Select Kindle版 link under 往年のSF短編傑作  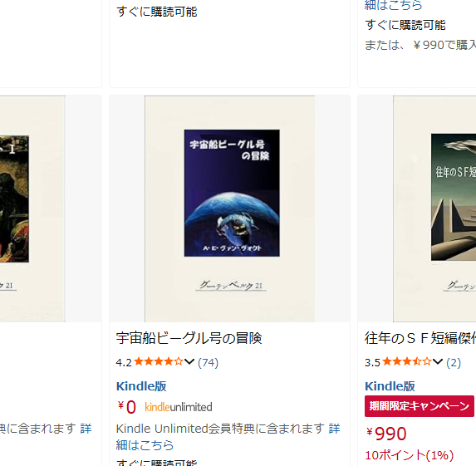pyautogui.click(x=390, y=386)
